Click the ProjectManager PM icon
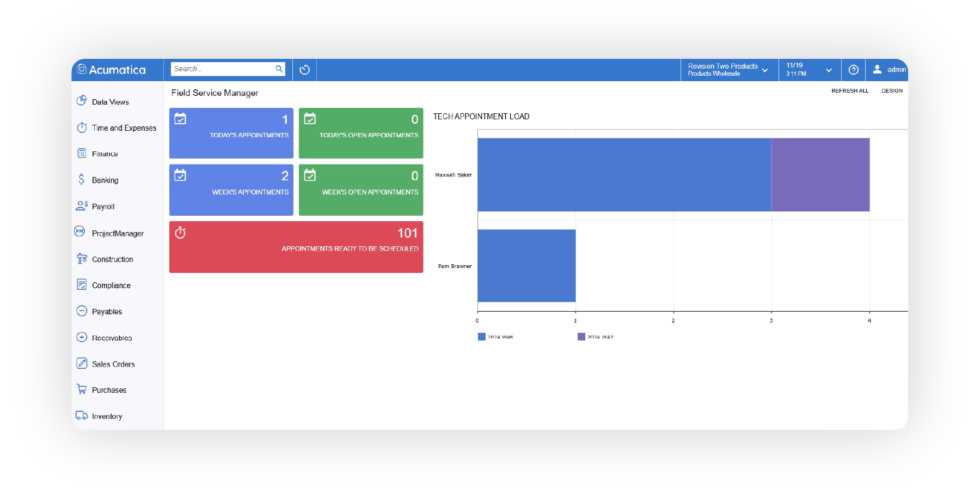This screenshot has height=493, width=980. coord(79,231)
